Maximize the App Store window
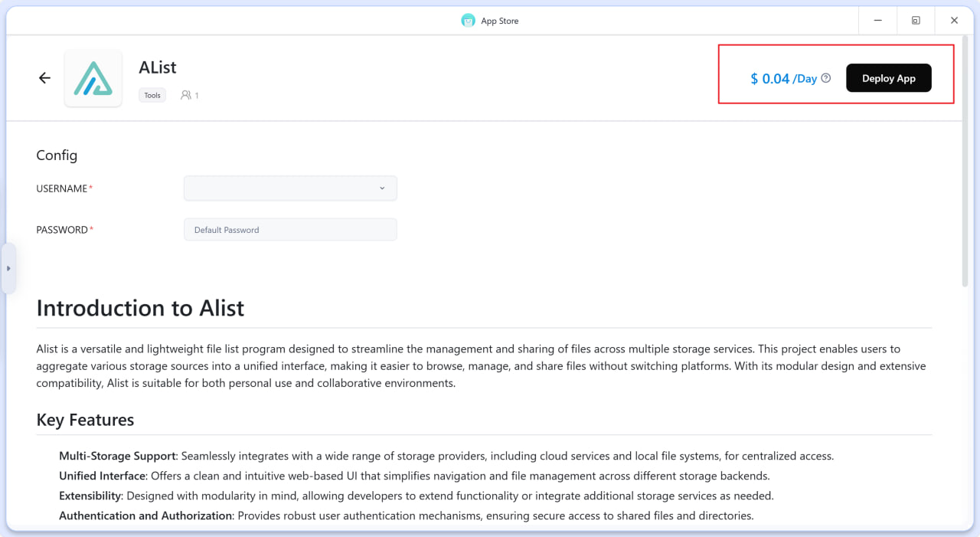 coord(916,21)
